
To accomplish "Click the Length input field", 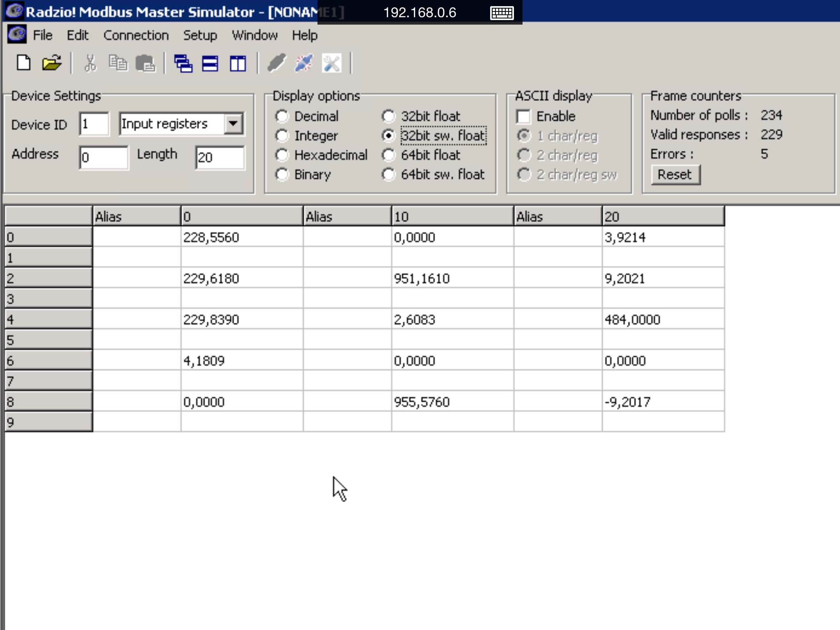I will click(x=220, y=157).
